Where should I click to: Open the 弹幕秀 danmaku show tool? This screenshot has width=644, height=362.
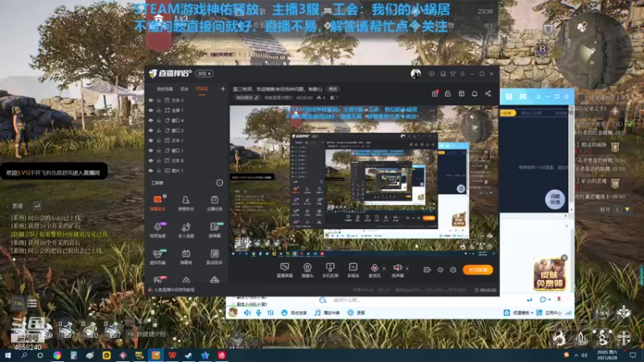pyautogui.click(x=186, y=257)
